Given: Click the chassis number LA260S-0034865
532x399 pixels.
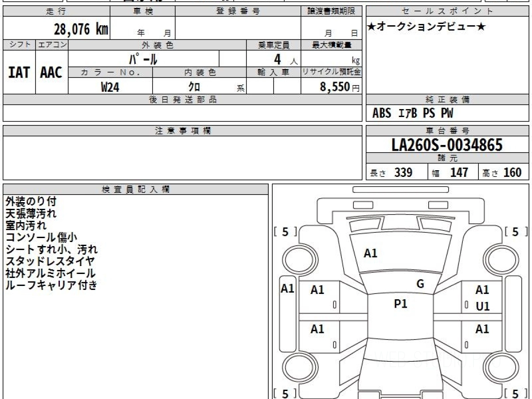Looking at the screenshot, I should [x=447, y=145].
